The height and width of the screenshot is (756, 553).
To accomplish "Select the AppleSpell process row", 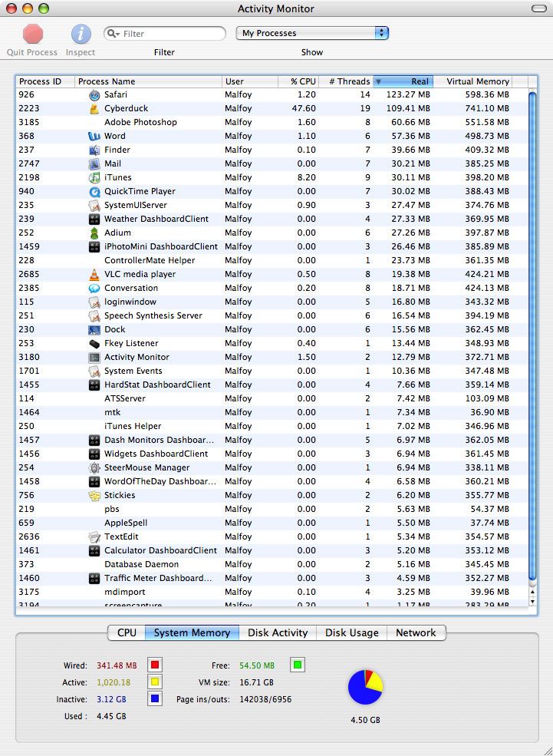I will pos(272,523).
